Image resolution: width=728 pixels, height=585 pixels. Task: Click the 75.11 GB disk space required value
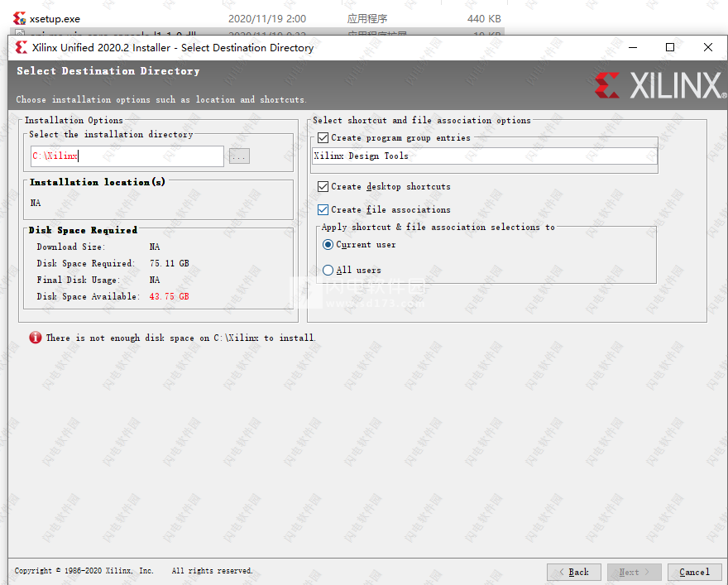tap(170, 263)
